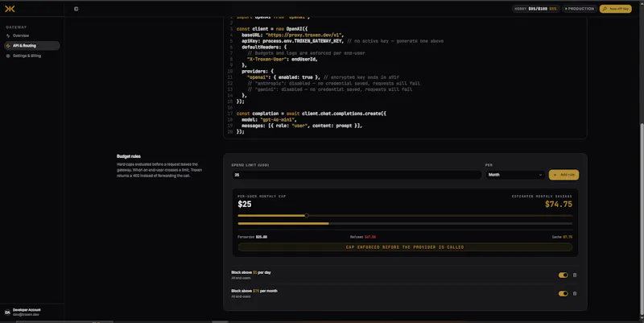Screen dimensions: 644x323
Task: Click the Cache $7.75 label
Action: pos(562,237)
